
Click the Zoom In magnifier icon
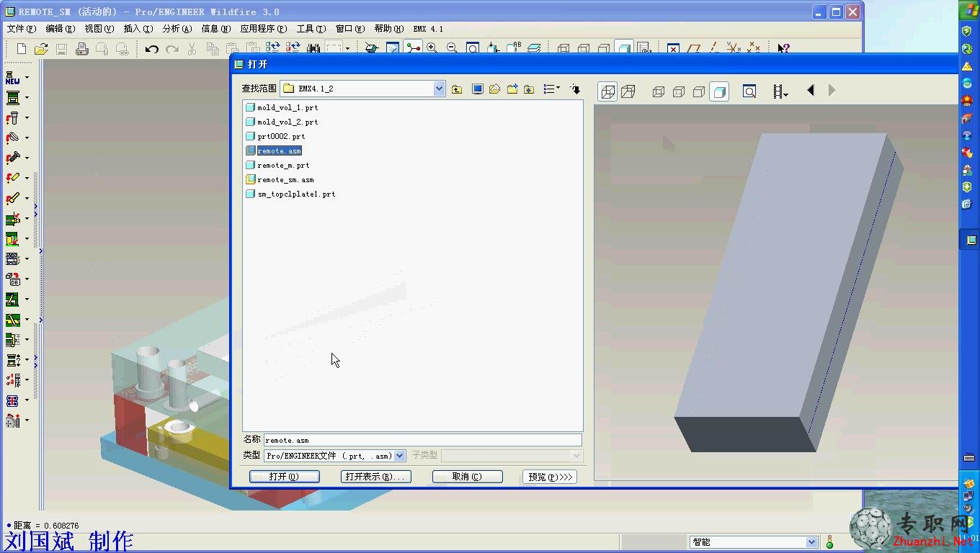coord(432,48)
